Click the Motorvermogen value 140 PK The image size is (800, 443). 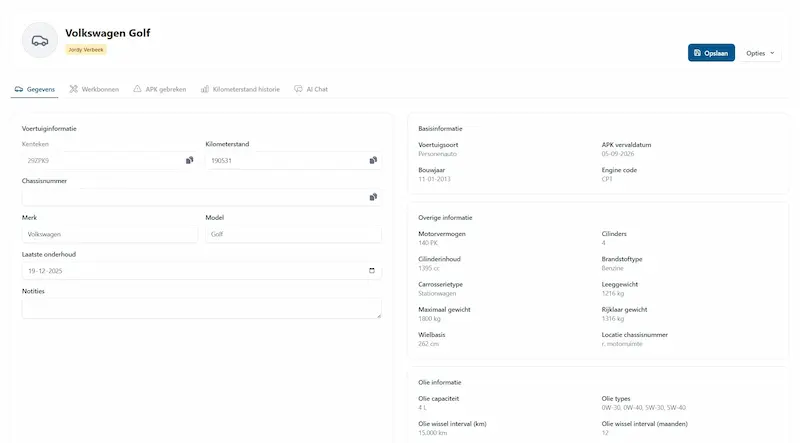(428, 243)
